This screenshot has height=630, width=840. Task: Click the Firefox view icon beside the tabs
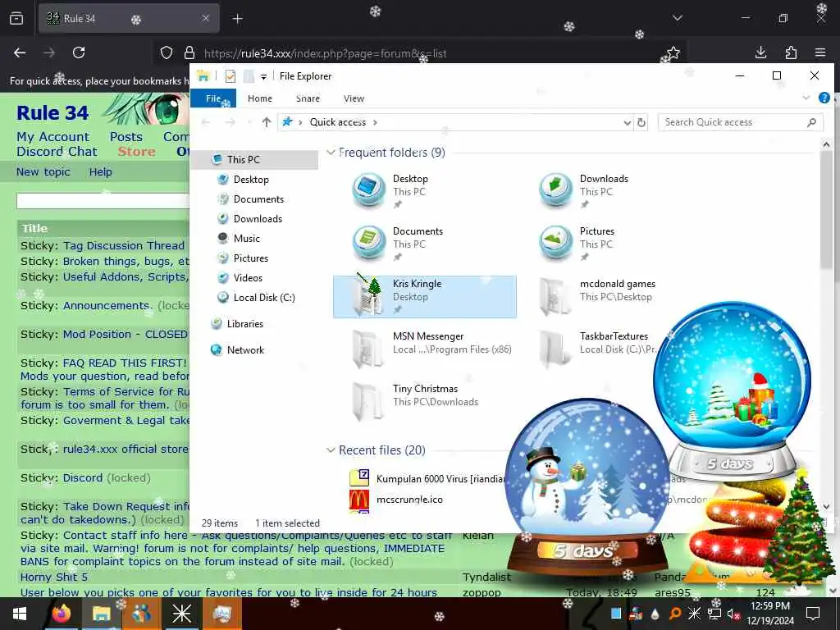(x=16, y=19)
